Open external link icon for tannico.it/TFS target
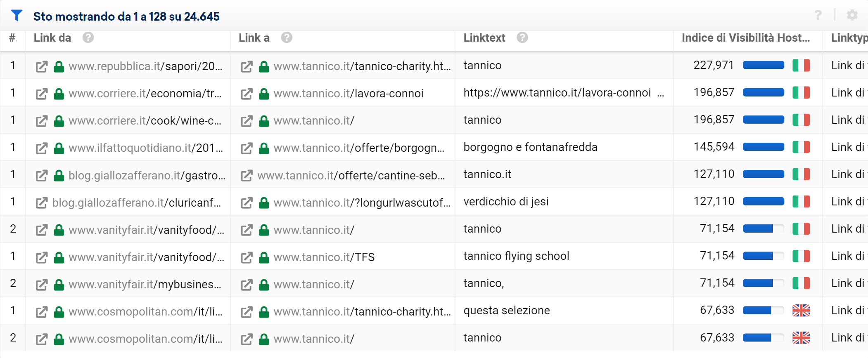Viewport: 868px width, 358px height. coord(247,257)
